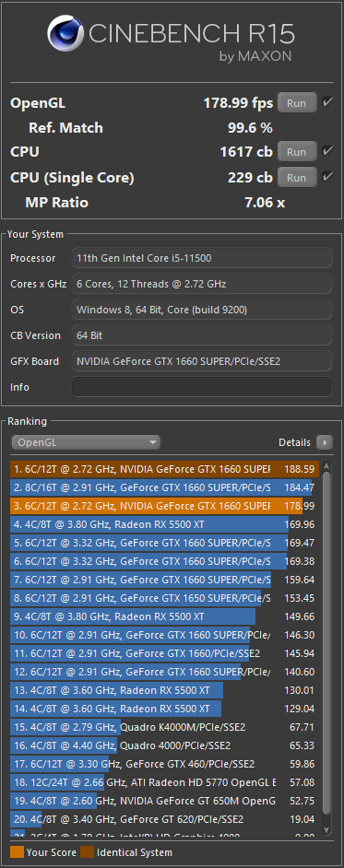Open the OpenGL ranking dropdown
The height and width of the screenshot is (868, 344).
(x=85, y=442)
